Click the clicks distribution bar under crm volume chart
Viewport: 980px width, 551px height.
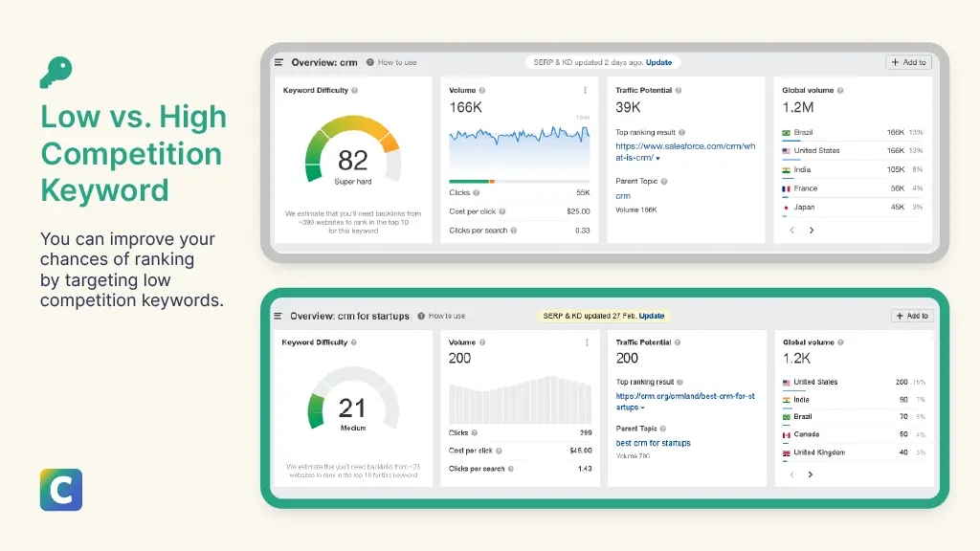(x=520, y=181)
